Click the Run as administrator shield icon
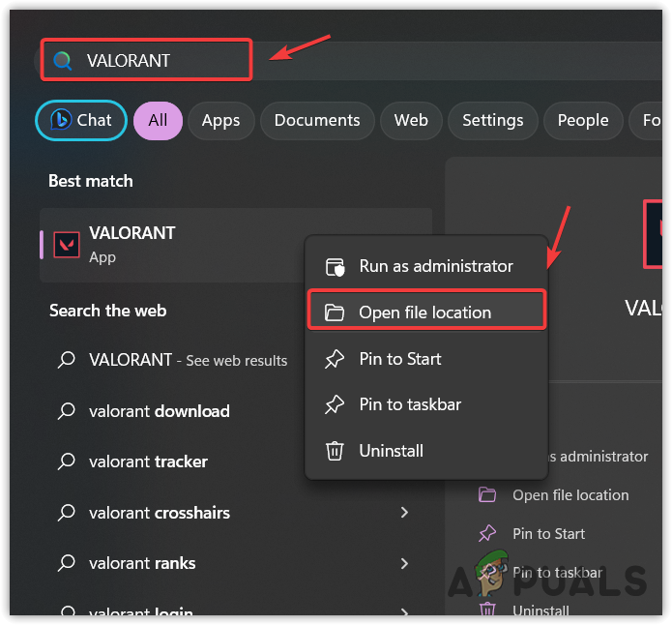Screen dimensions: 672x625 [335, 267]
